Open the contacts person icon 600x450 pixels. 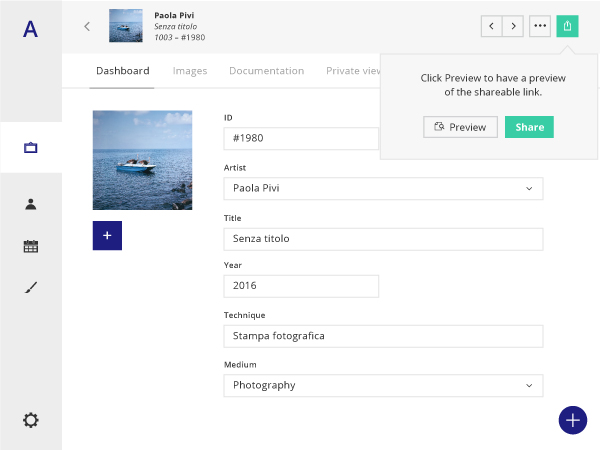(x=30, y=204)
